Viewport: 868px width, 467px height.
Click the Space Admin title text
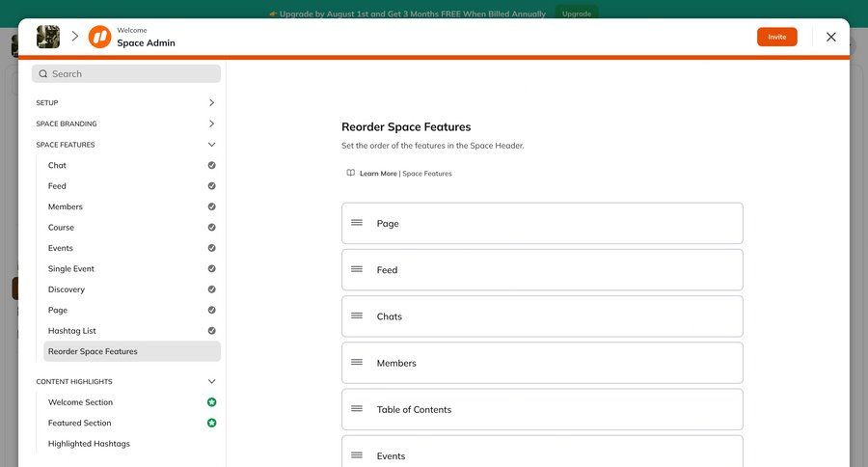coord(146,42)
